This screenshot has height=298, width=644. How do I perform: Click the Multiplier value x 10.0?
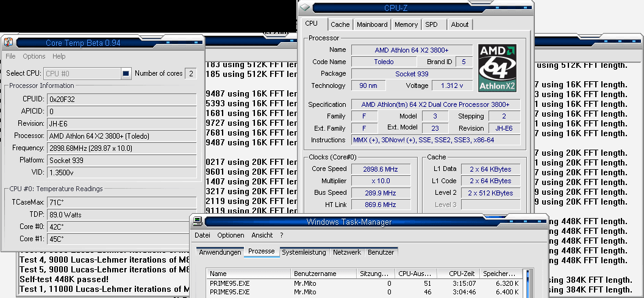tap(381, 181)
